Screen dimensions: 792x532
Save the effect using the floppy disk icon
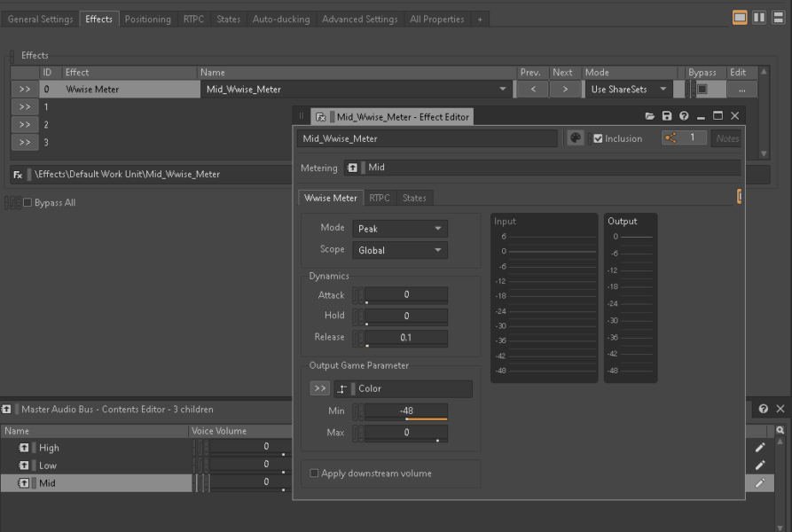click(x=667, y=116)
